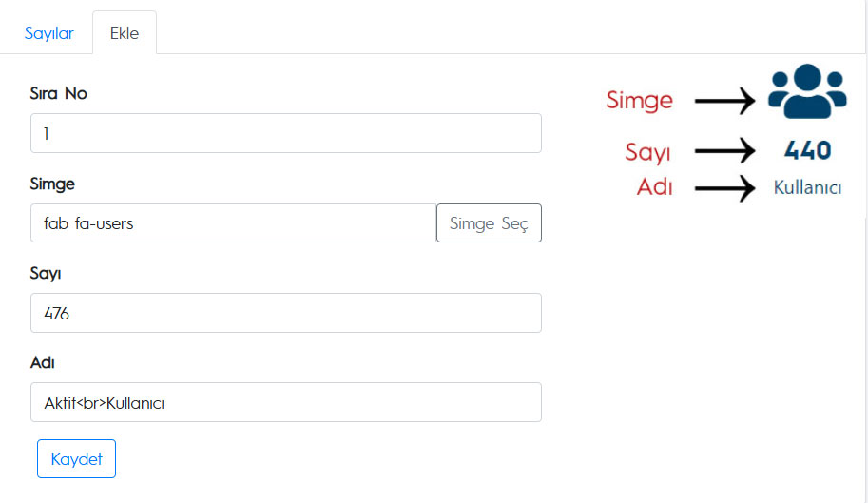
Task: Click the Sayı field containing 476
Action: [285, 313]
